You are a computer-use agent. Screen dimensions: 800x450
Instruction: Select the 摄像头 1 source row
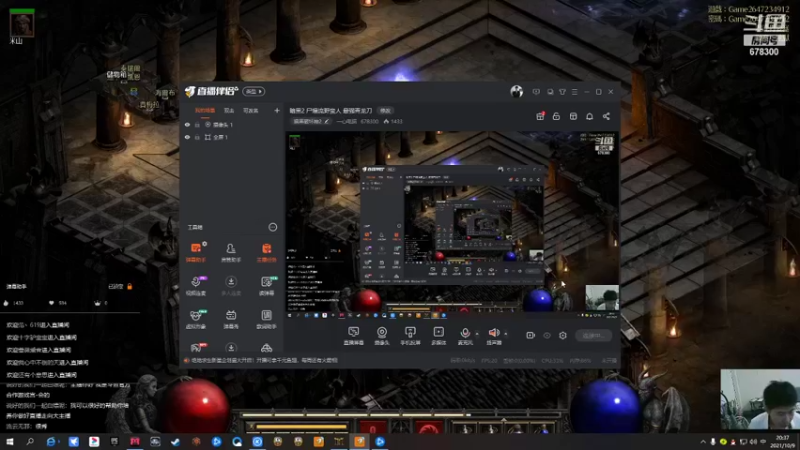pos(232,124)
